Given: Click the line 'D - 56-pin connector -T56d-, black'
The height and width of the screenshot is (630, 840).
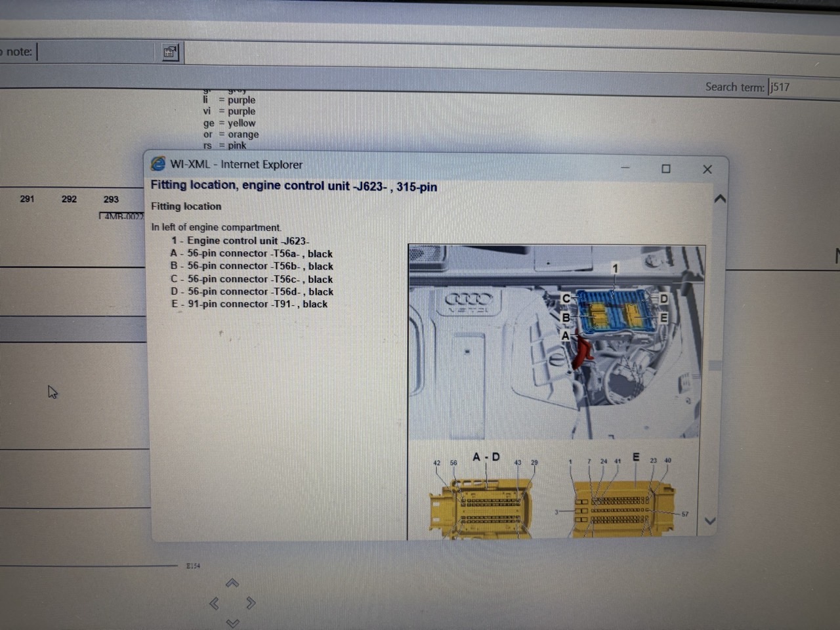Looking at the screenshot, I should 252,291.
